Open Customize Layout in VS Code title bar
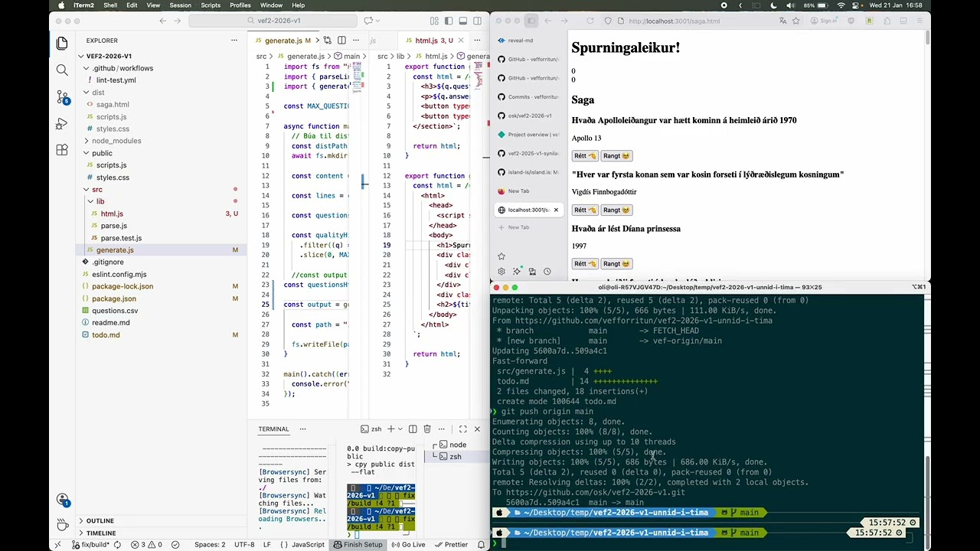The image size is (980, 551). tap(434, 21)
